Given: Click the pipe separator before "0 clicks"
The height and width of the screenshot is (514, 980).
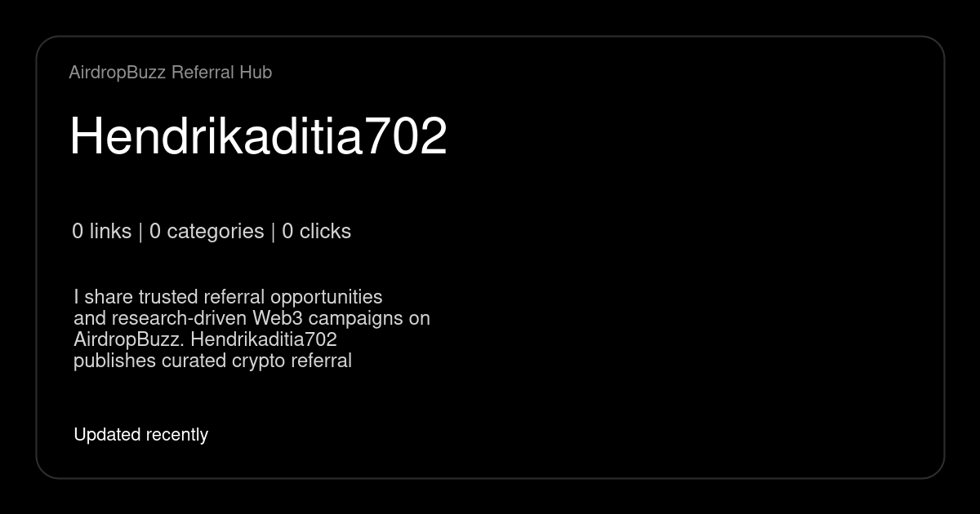Looking at the screenshot, I should pos(273,232).
